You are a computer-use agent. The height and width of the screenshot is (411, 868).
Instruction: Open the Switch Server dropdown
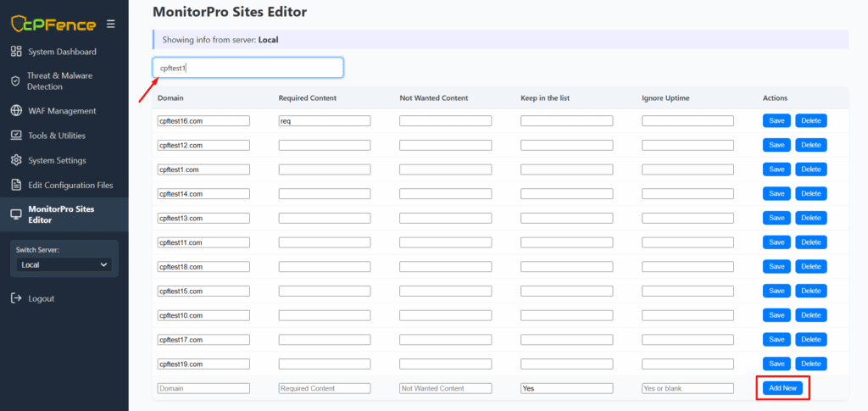point(64,265)
